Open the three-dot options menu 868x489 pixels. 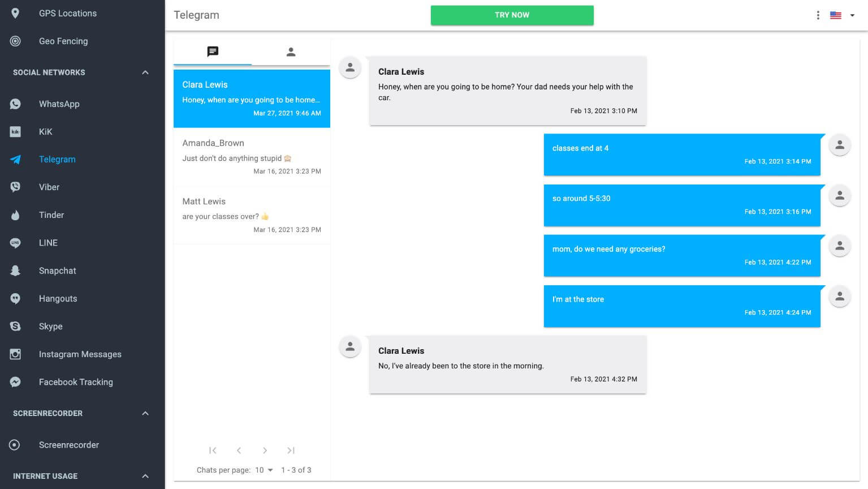[818, 15]
